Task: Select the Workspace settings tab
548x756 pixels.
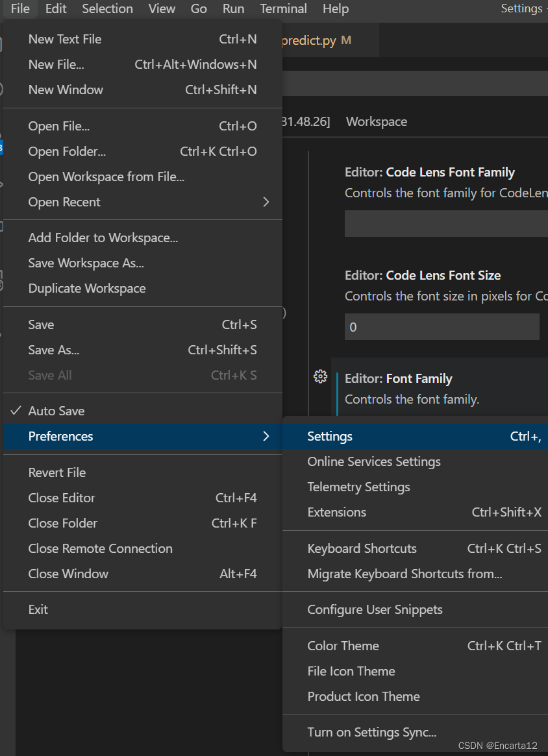Action: (376, 121)
